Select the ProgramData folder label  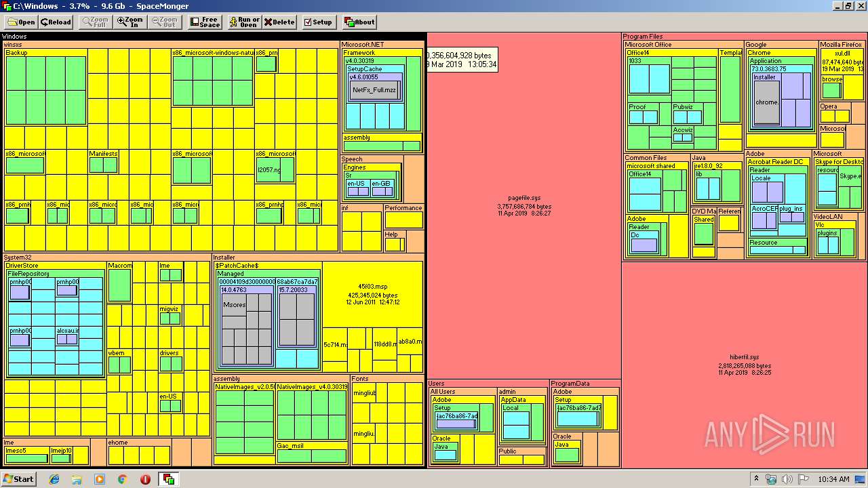point(570,384)
